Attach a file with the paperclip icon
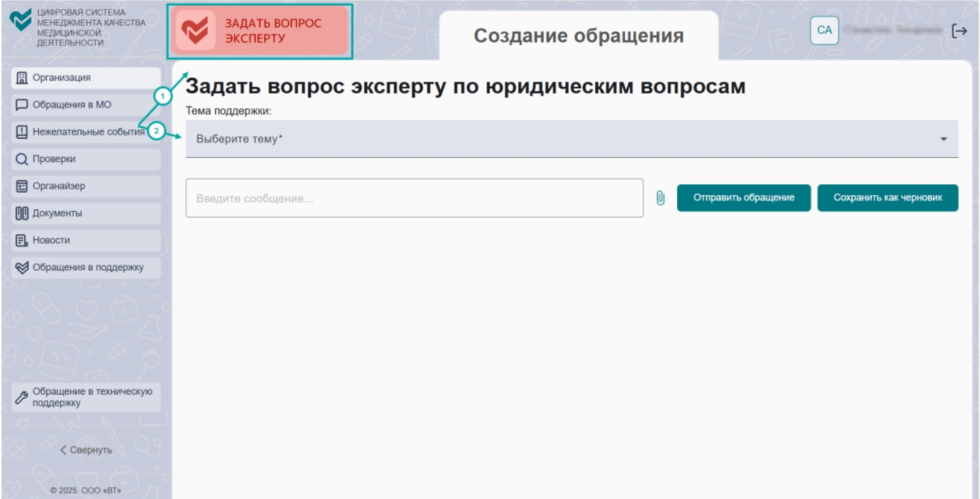Image resolution: width=980 pixels, height=499 pixels. 660,198
